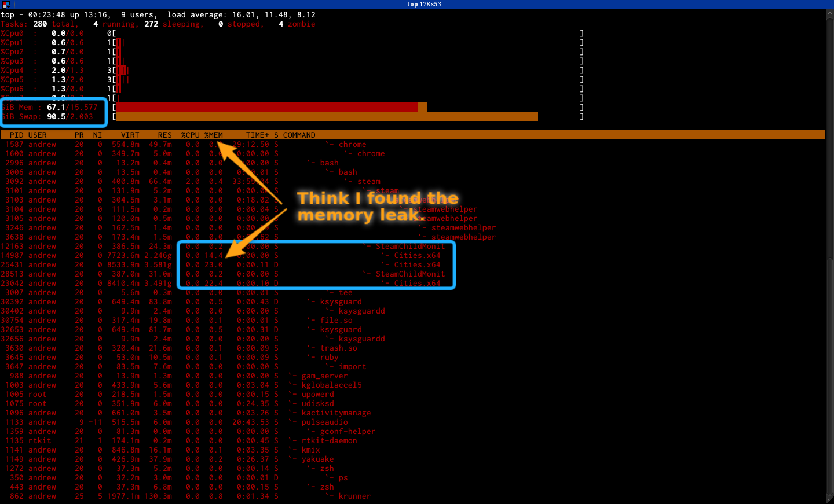Click the 'top 178x53' window title
This screenshot has width=834, height=504.
[x=424, y=4]
